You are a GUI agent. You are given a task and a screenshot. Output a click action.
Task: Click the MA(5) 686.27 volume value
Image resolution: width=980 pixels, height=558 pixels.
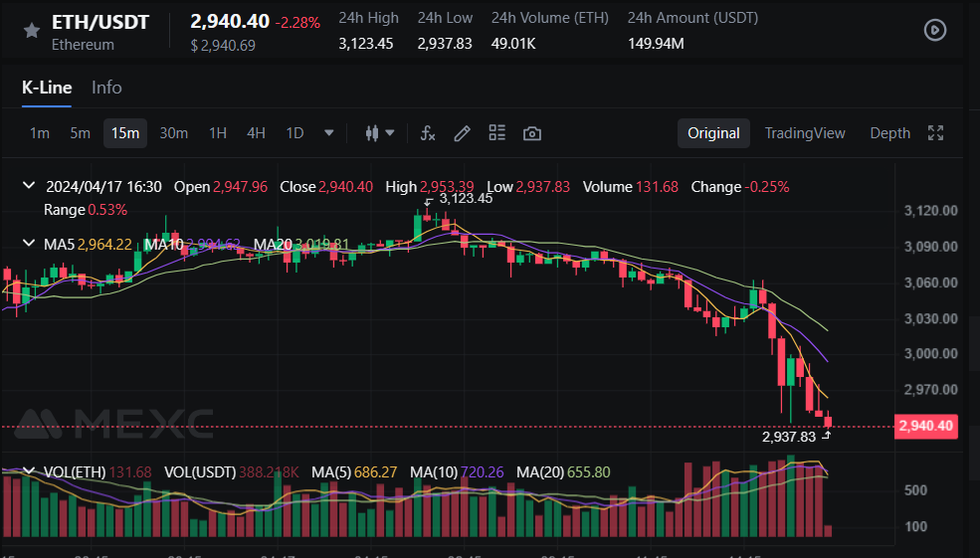(x=376, y=472)
